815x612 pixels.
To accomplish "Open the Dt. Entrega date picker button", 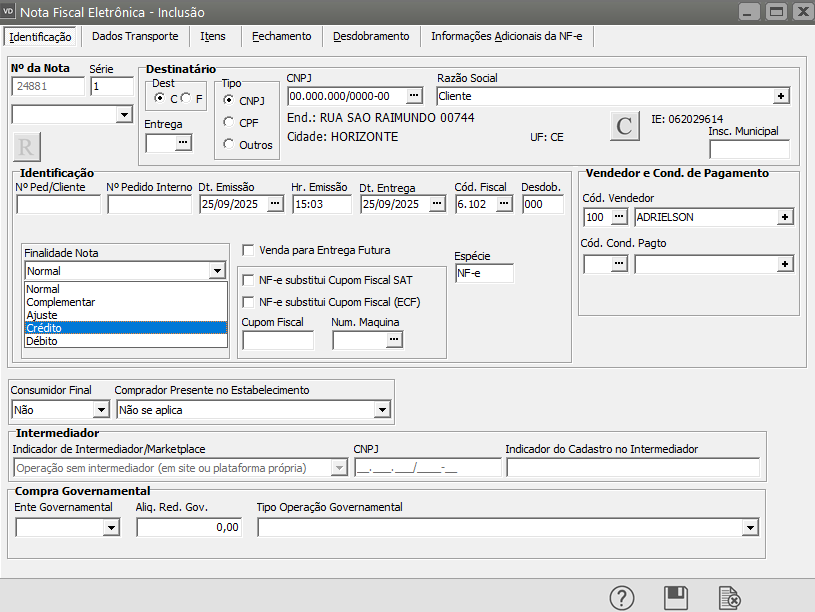I will (x=437, y=204).
